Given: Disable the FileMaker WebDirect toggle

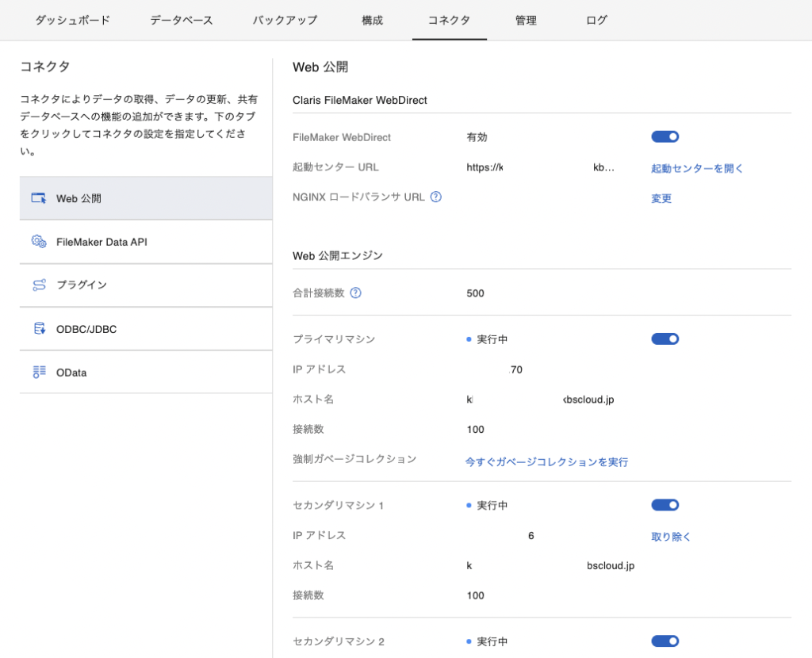Looking at the screenshot, I should [x=665, y=136].
